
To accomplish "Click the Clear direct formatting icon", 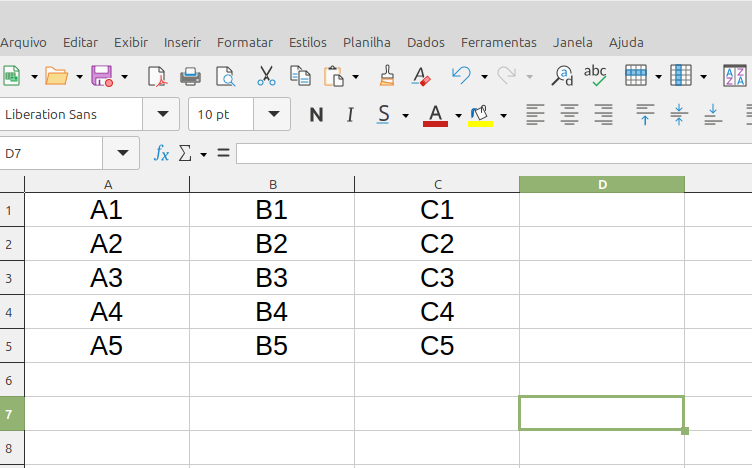I will click(420, 76).
